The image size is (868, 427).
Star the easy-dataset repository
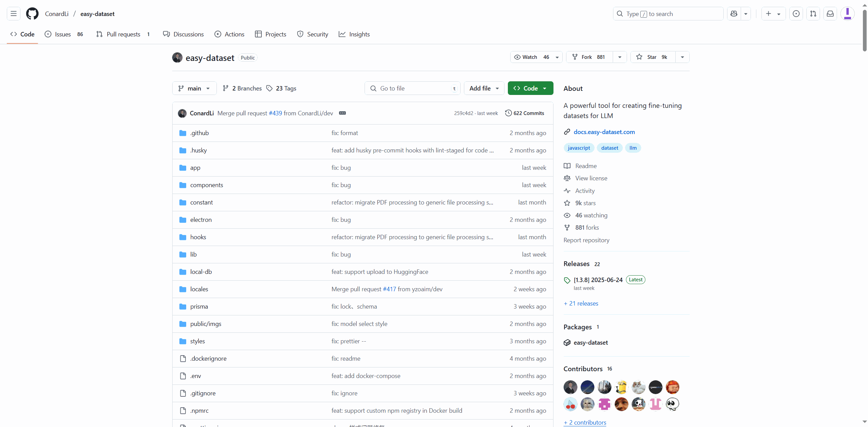coord(653,57)
